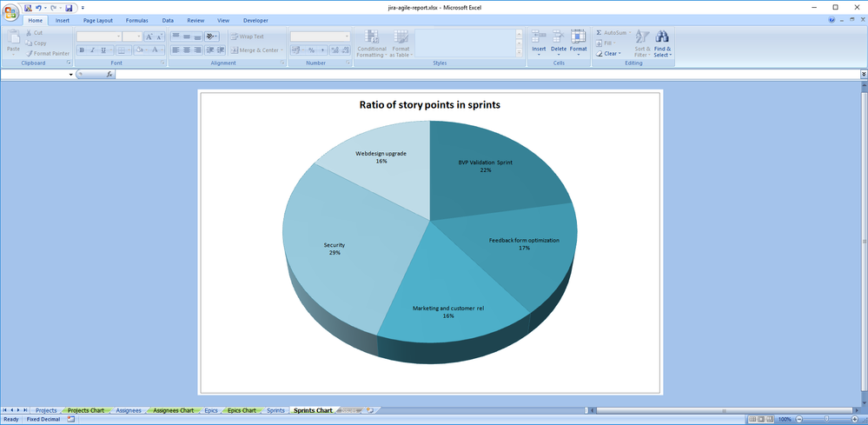This screenshot has height=425, width=868.
Task: Toggle Align Text Right
Action: (197, 50)
